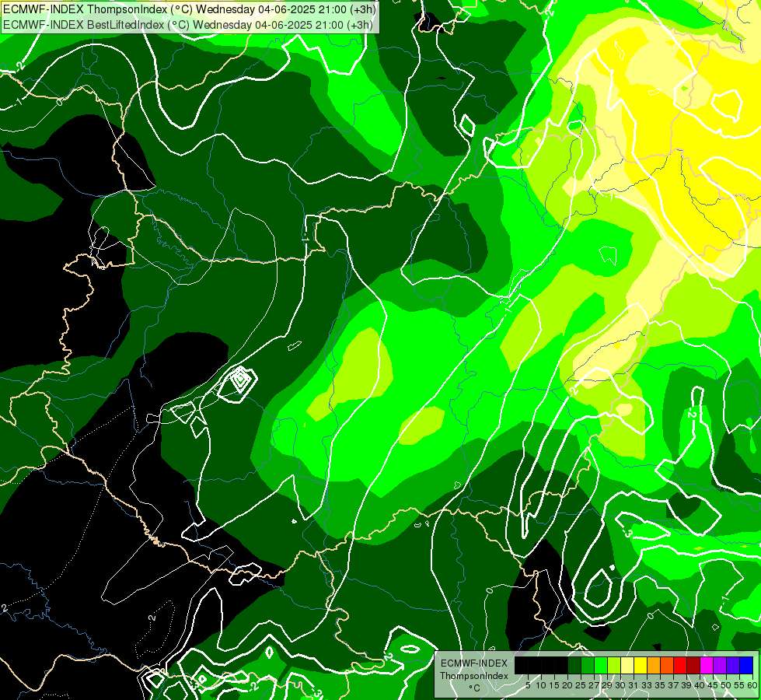Click the legend scale value 45
The width and height of the screenshot is (761, 700).
[x=713, y=685]
